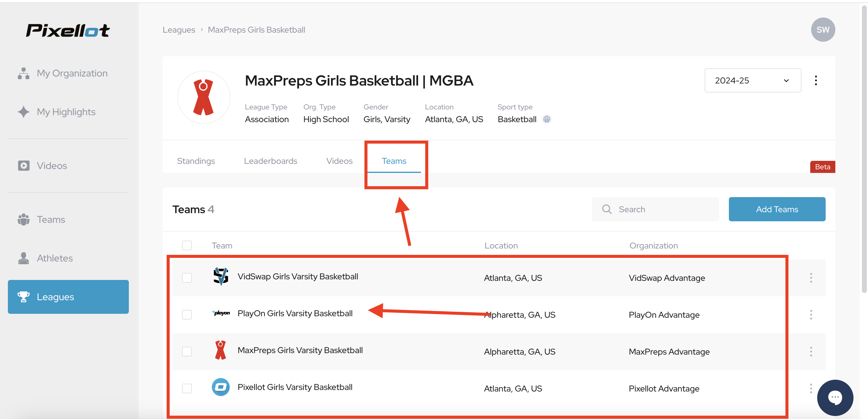Viewport: 868px width, 419px height.
Task: Click VidSwap Advantage organization cell
Action: pos(667,278)
